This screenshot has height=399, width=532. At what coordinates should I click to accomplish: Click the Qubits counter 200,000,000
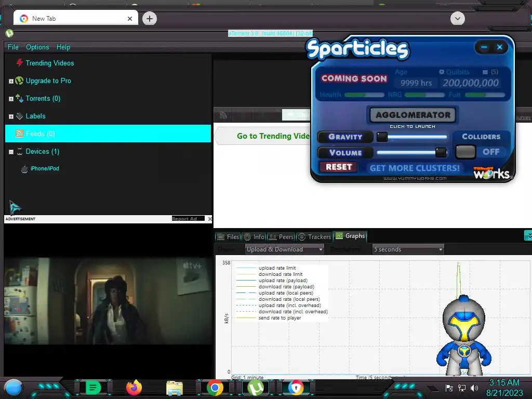[471, 83]
